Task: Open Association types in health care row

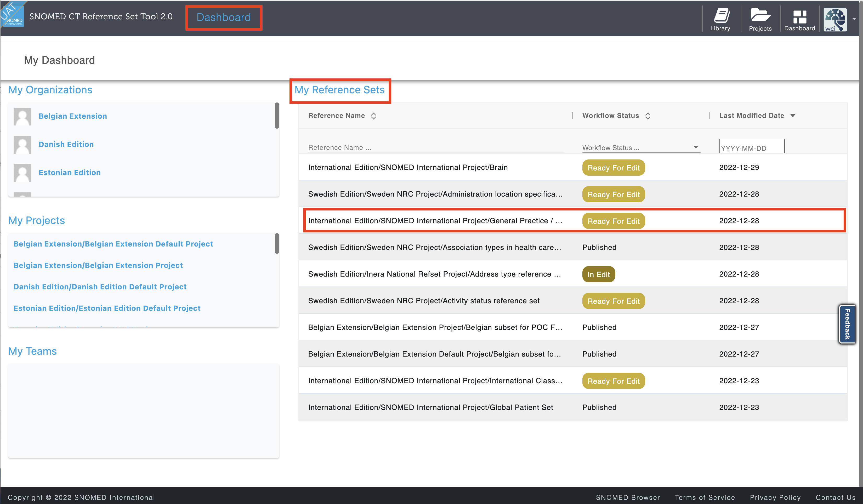Action: click(x=573, y=248)
